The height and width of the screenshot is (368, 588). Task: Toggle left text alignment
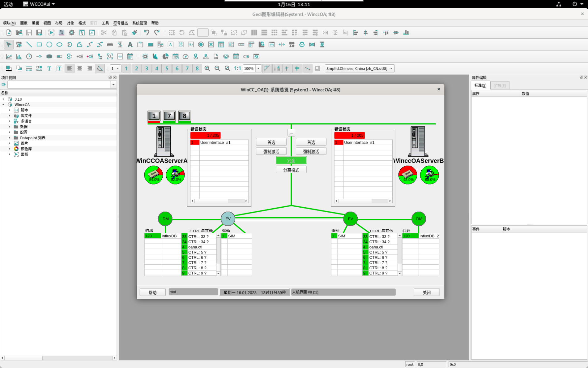pos(69,68)
